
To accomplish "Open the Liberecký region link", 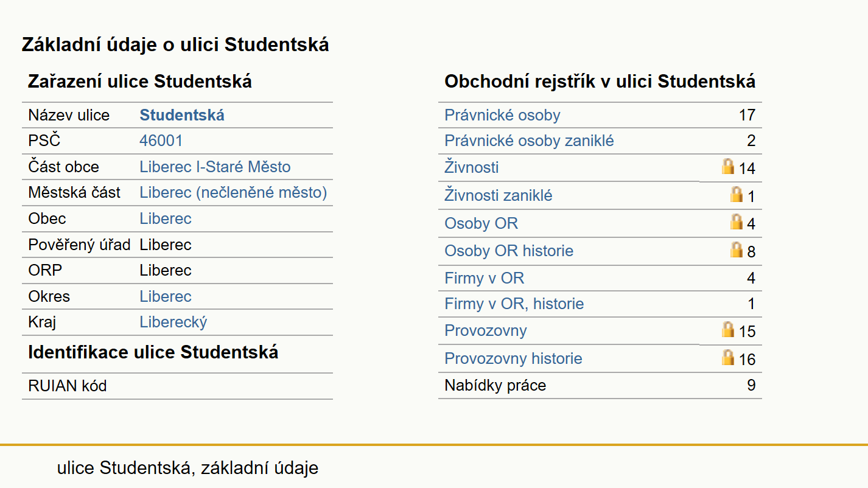I will [173, 322].
